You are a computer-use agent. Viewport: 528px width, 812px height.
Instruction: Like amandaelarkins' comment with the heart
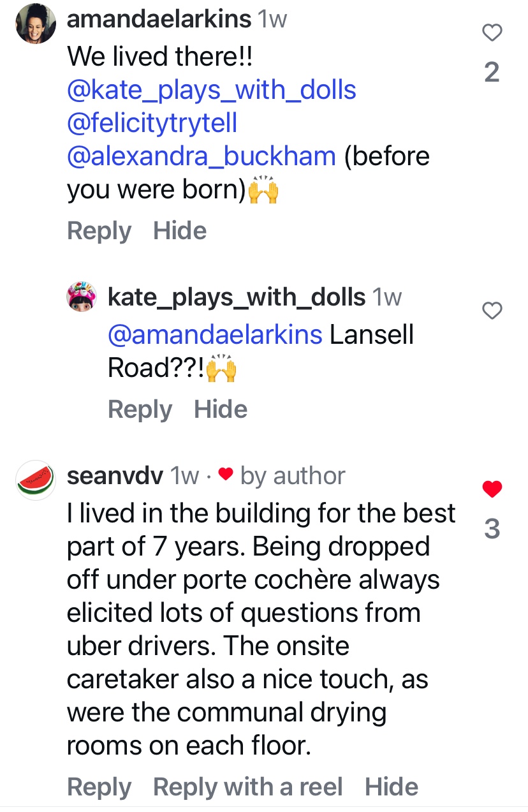pos(492,33)
